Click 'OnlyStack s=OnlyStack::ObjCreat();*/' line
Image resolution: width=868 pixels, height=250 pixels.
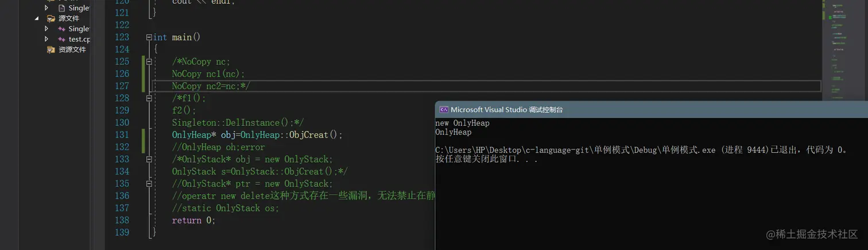259,172
